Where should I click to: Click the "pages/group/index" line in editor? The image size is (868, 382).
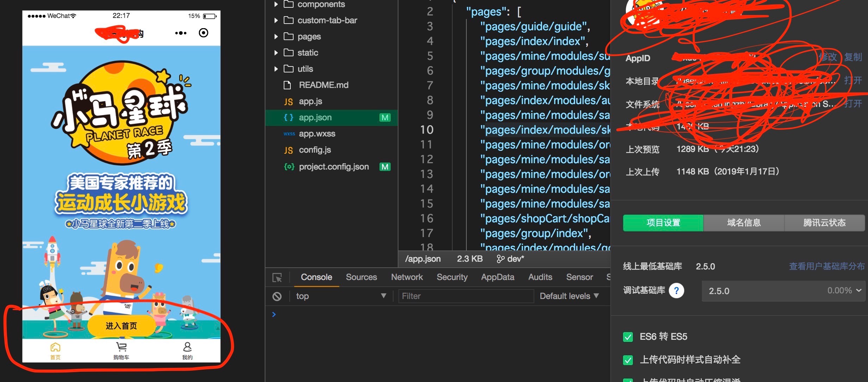pyautogui.click(x=535, y=233)
